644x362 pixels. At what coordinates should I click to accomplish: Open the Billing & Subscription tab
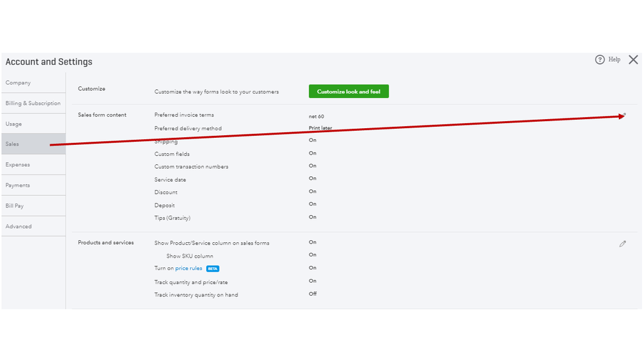click(33, 104)
